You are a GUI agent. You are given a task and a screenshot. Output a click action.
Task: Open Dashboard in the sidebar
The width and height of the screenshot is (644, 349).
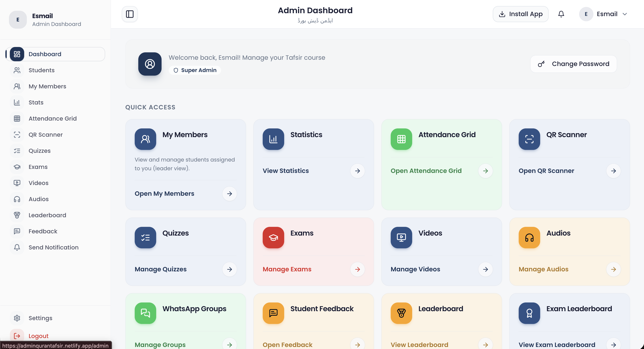click(55, 54)
